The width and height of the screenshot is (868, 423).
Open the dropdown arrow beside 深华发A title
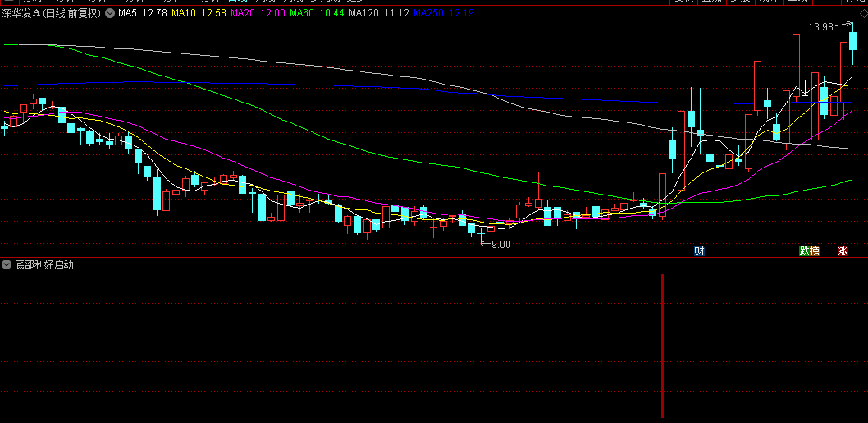[109, 13]
